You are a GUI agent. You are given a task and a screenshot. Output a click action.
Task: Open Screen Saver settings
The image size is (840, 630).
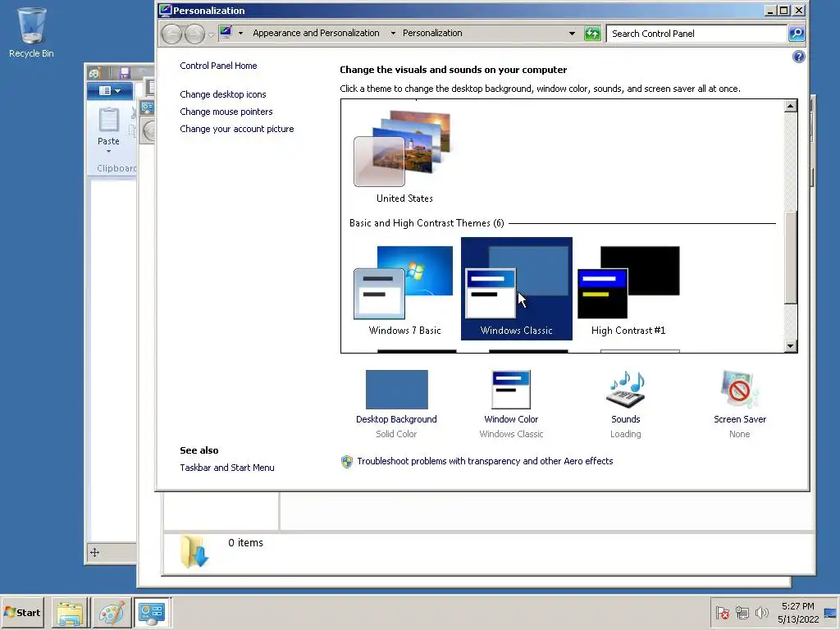point(739,404)
